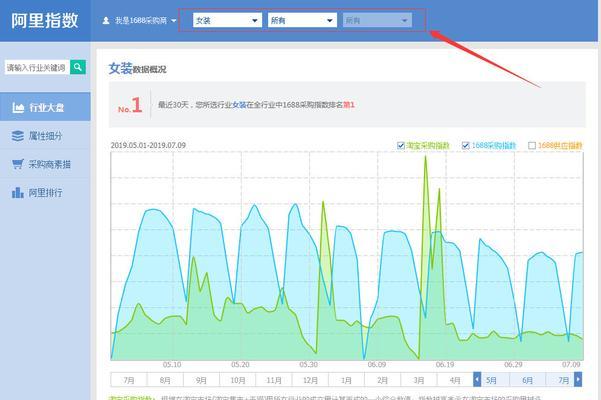
Task: Click the date range 2019.05.01-2019.07.09 text
Action: pos(148,145)
